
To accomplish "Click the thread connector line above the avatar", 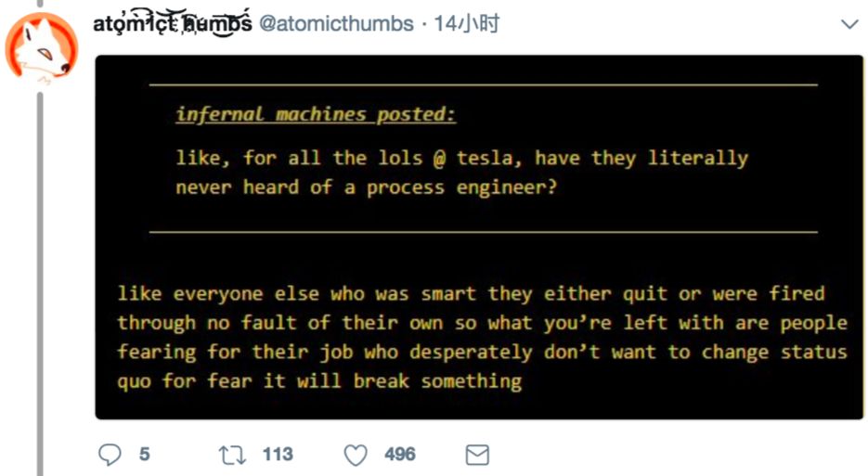I will tap(40, 4).
